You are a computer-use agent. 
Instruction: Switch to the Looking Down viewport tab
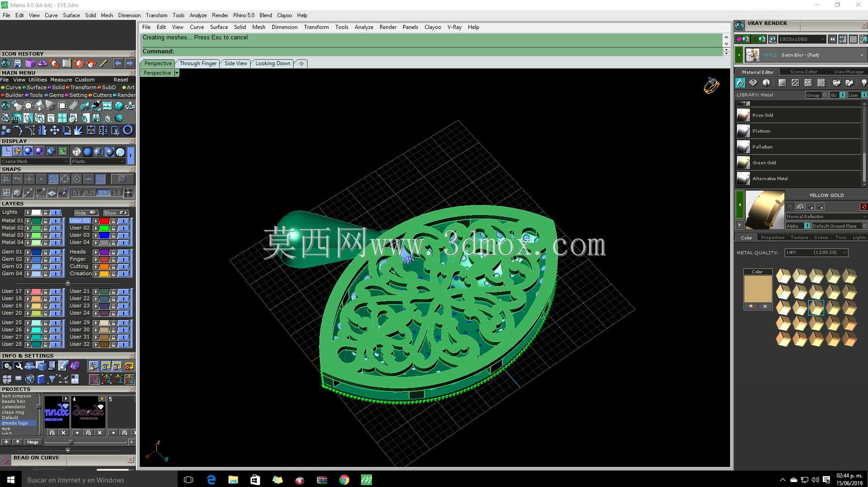tap(273, 63)
